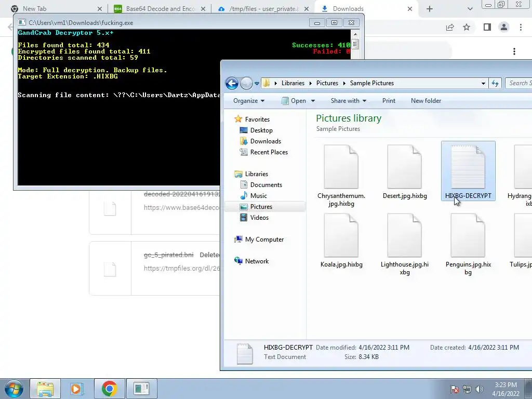This screenshot has height=399, width=532.
Task: Select the Desert.jpg.hixbg file icon
Action: [x=404, y=167]
